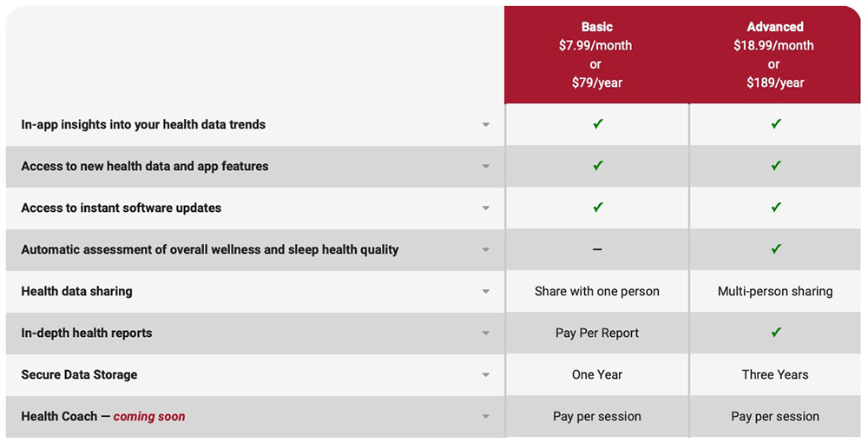Expand the Health Coach row arrow
Image resolution: width=868 pixels, height=443 pixels.
486,417
